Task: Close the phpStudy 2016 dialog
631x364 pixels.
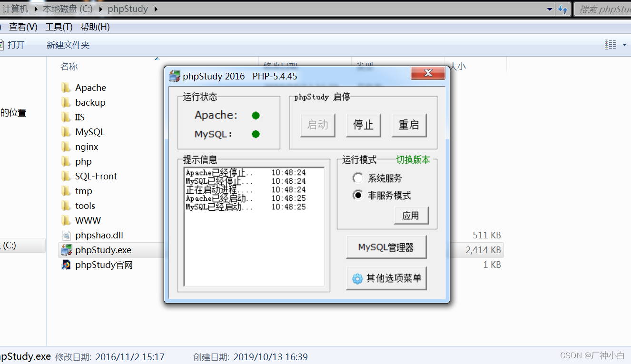Action: pyautogui.click(x=428, y=73)
